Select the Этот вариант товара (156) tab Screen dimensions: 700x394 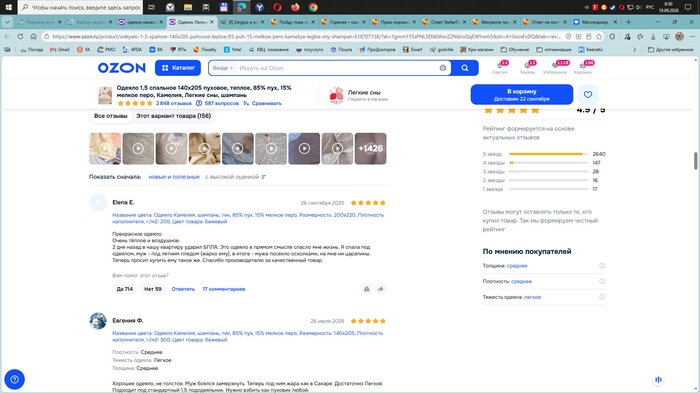pos(173,116)
